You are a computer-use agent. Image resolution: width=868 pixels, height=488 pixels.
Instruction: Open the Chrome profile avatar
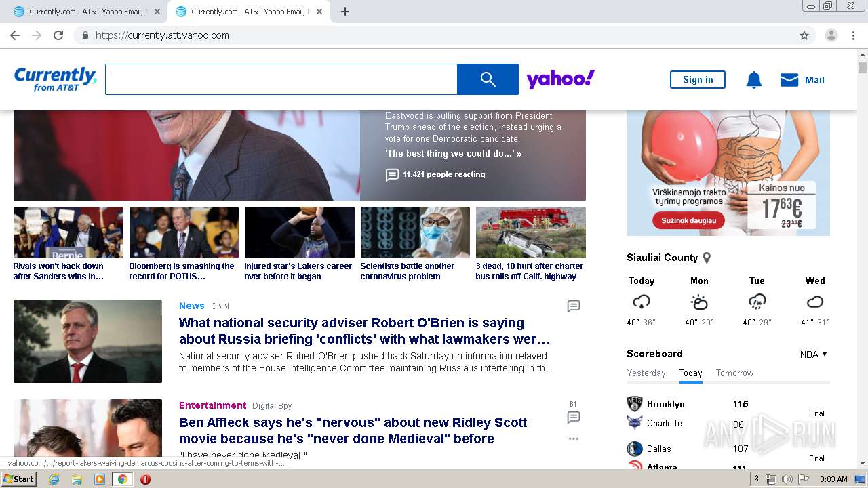[x=831, y=35]
